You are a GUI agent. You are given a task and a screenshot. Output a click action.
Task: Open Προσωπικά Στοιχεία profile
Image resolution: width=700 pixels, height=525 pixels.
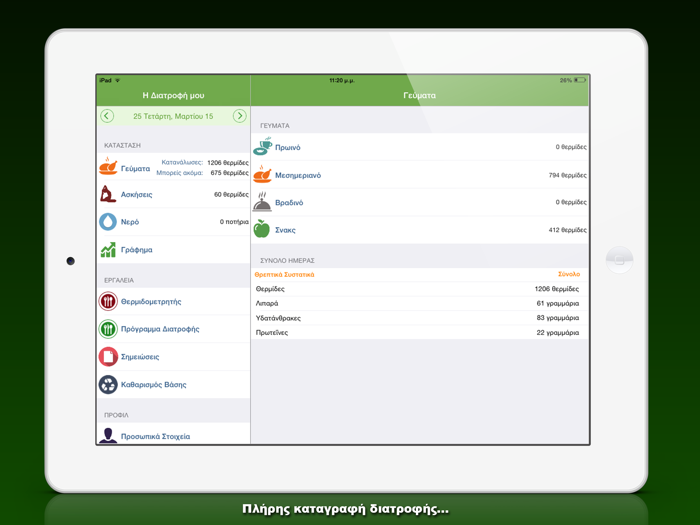tap(173, 434)
